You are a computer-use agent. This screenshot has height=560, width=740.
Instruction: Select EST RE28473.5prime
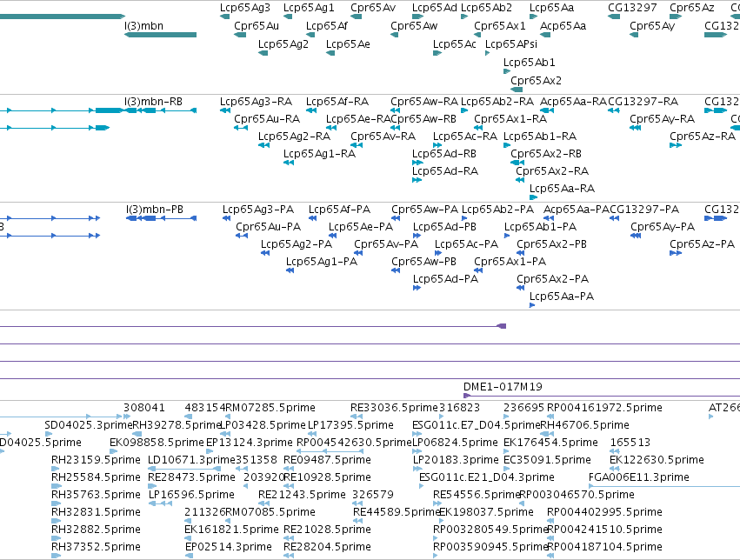191,477
